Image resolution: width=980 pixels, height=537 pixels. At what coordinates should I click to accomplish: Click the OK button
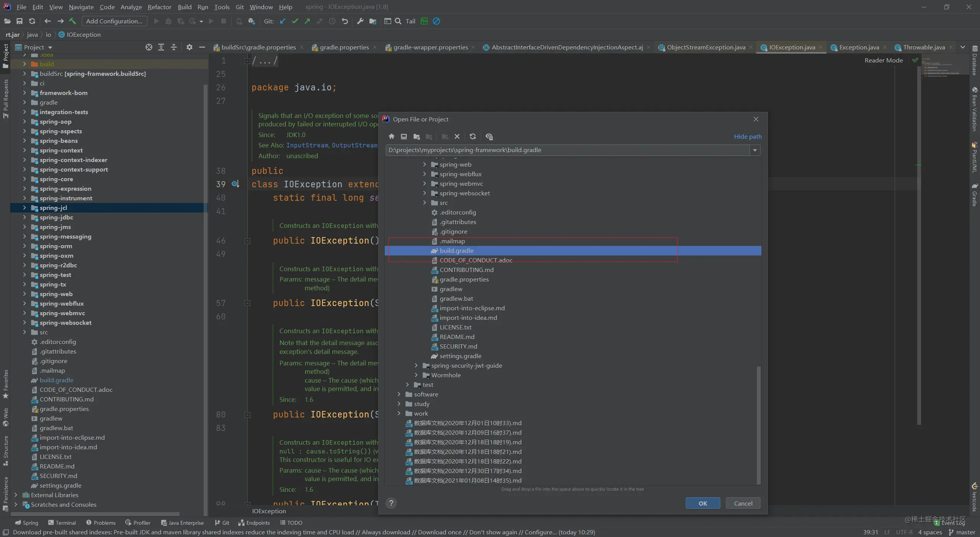pos(703,503)
